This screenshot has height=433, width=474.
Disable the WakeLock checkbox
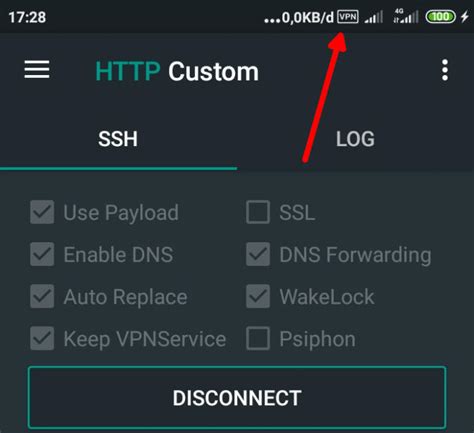258,296
